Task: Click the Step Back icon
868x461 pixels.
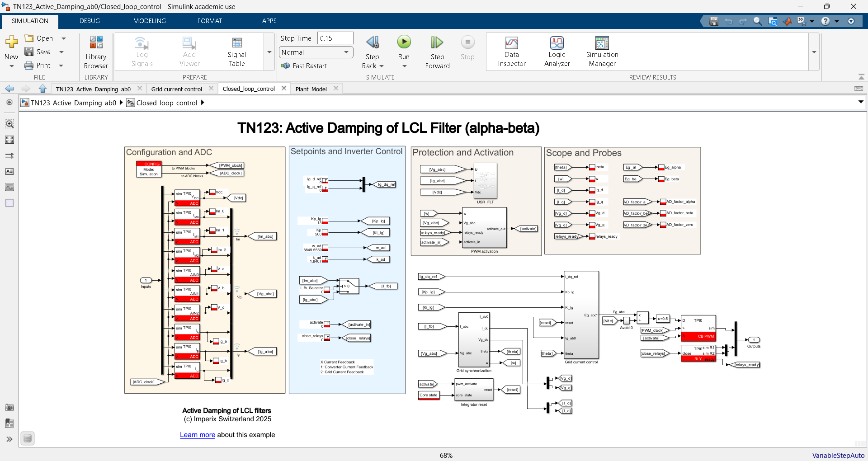Action: point(373,43)
